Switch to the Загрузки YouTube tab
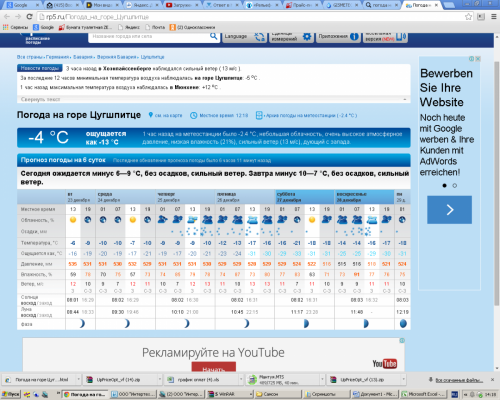500x400 pixels. 182,5
